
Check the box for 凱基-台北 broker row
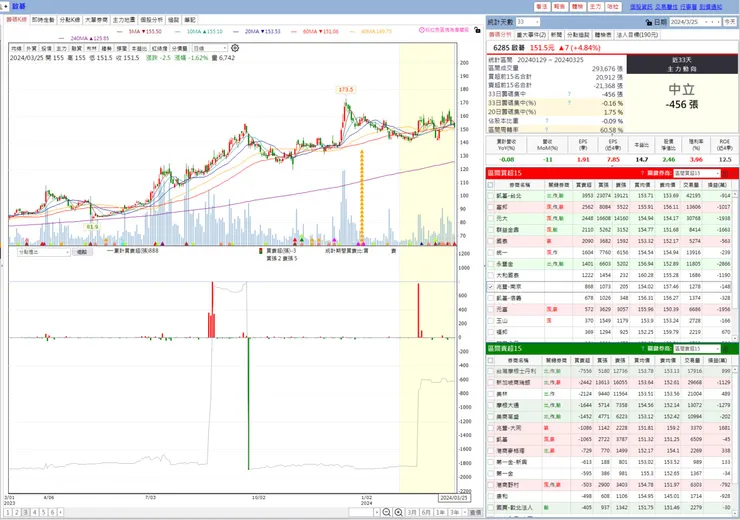(x=490, y=196)
